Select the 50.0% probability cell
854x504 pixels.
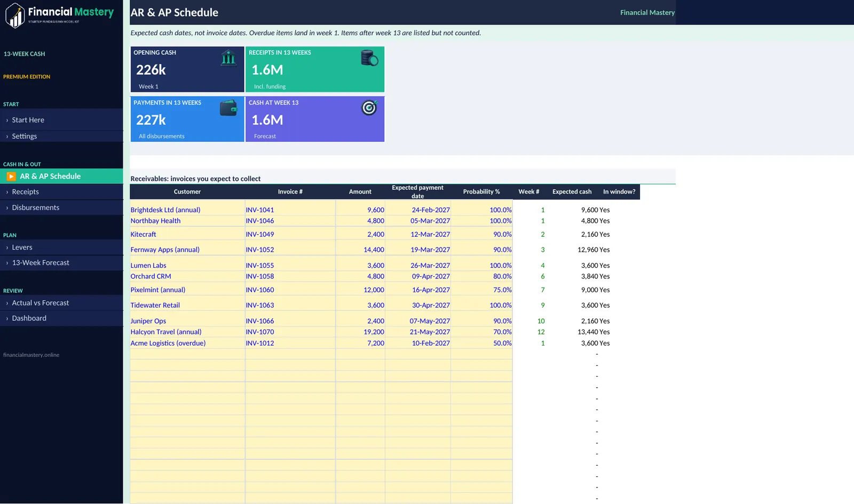pyautogui.click(x=481, y=343)
